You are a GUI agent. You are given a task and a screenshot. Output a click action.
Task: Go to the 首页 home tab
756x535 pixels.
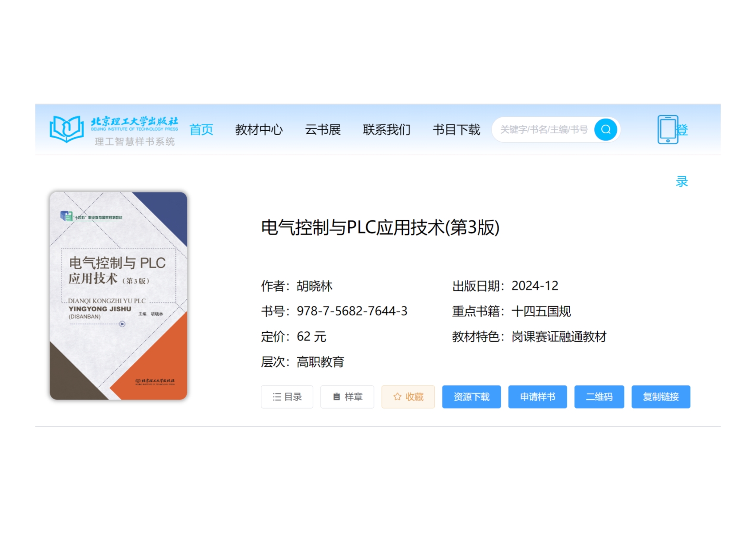(x=201, y=129)
